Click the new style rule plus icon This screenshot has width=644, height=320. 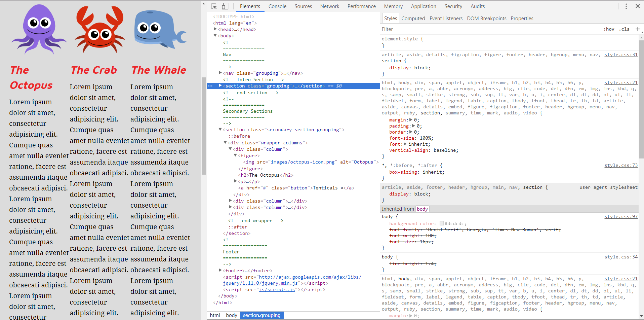click(637, 29)
